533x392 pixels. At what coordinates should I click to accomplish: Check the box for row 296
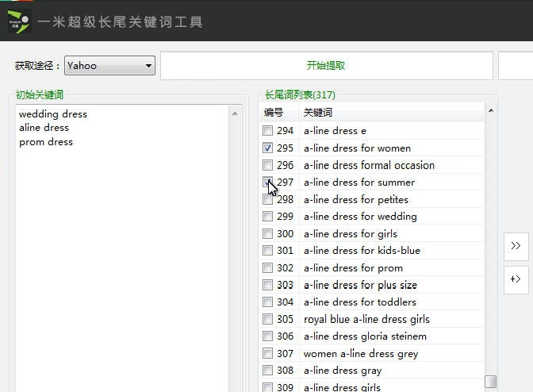point(267,165)
